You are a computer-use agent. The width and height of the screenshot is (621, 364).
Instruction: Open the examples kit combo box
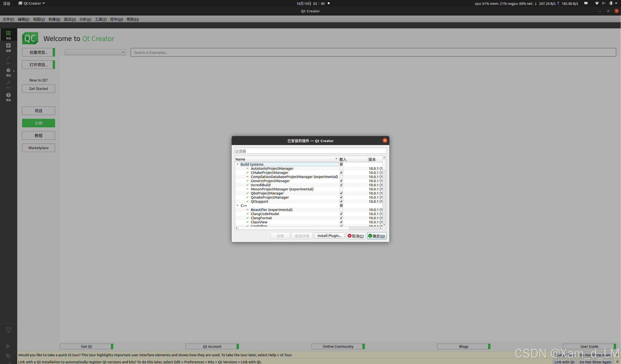[95, 52]
